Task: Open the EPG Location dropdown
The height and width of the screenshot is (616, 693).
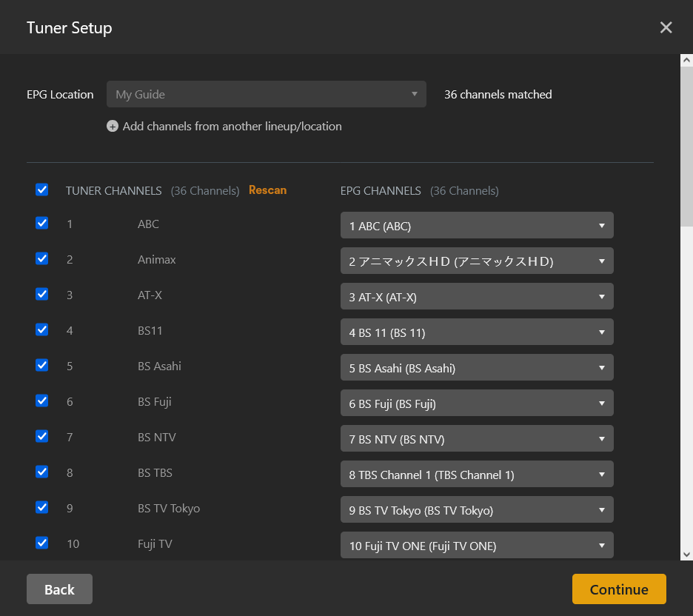Action: pos(267,94)
